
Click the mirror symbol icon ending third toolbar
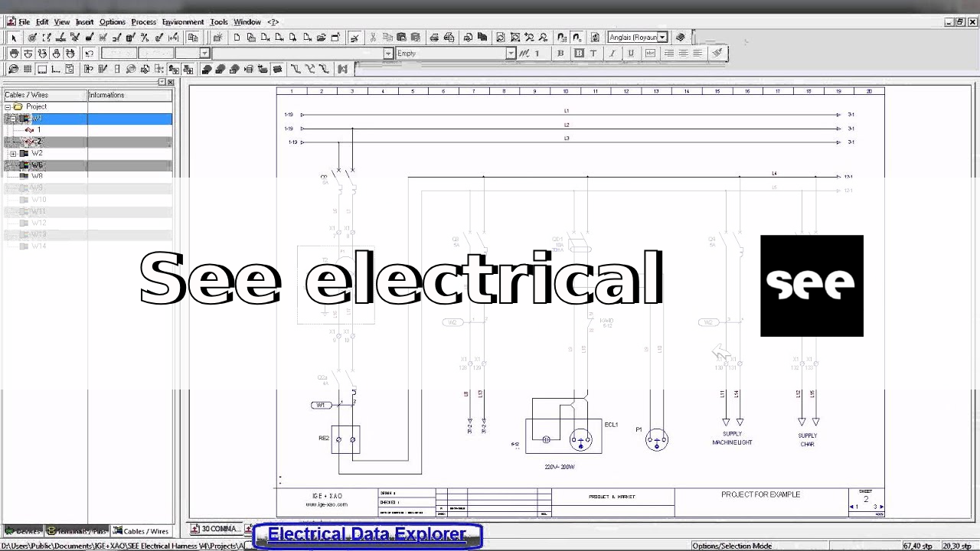coord(342,69)
